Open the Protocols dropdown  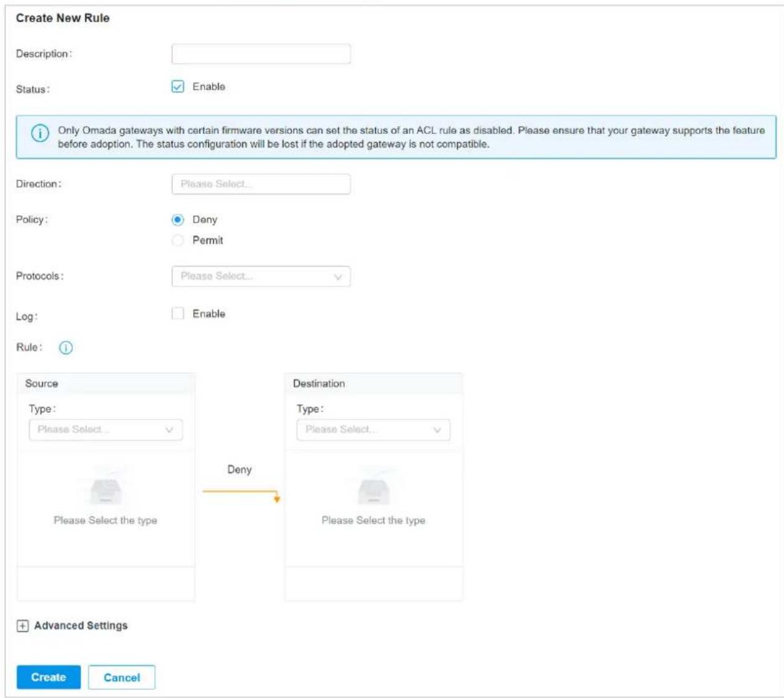point(261,276)
